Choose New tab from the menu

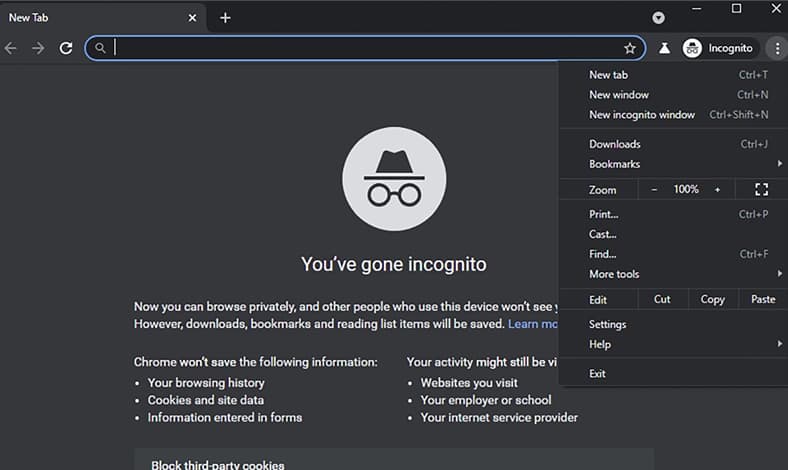tap(673, 75)
